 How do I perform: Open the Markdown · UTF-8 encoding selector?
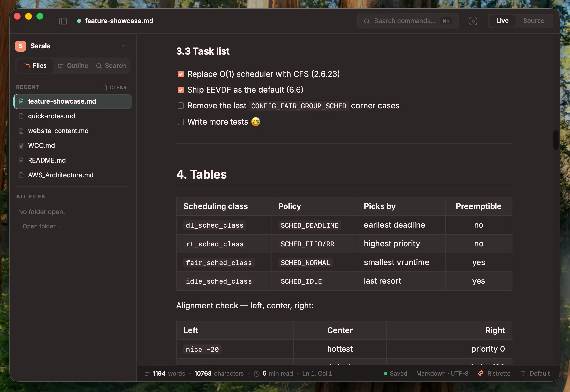pyautogui.click(x=442, y=374)
